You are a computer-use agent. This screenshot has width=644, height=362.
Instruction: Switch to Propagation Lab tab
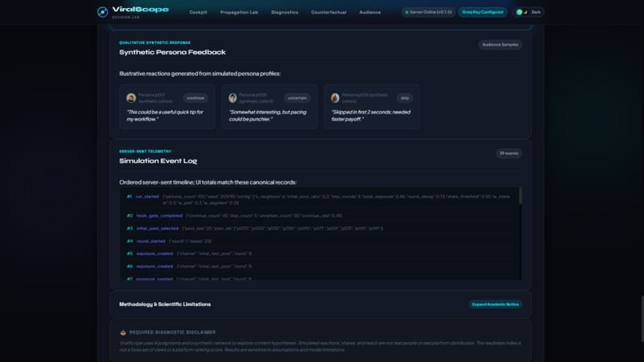coord(239,12)
